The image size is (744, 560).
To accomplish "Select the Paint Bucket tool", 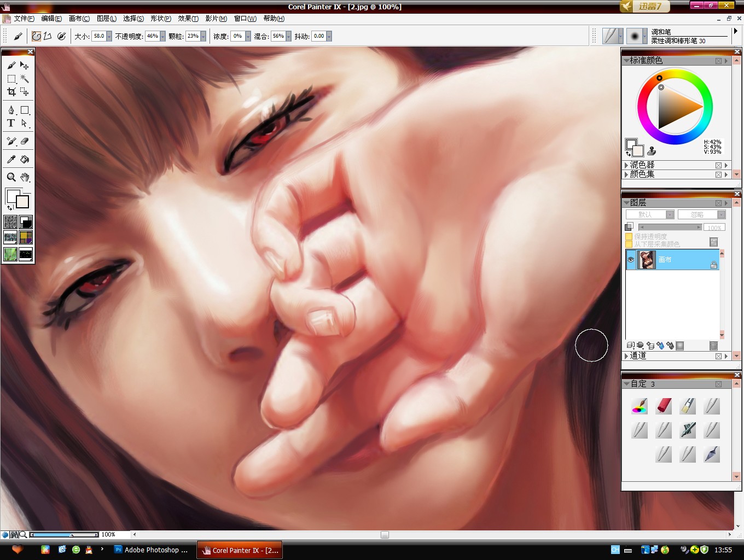I will 25,159.
